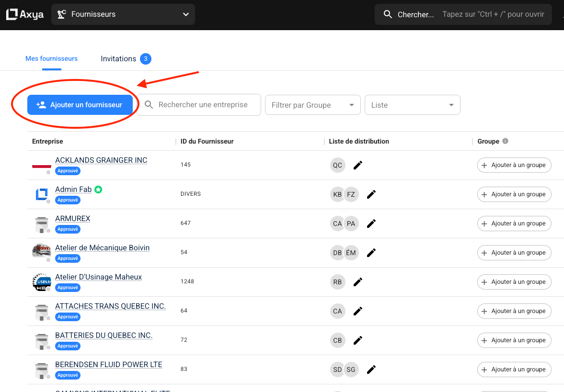Select the Mes fournisseurs tab
The image size is (564, 392).
click(51, 59)
